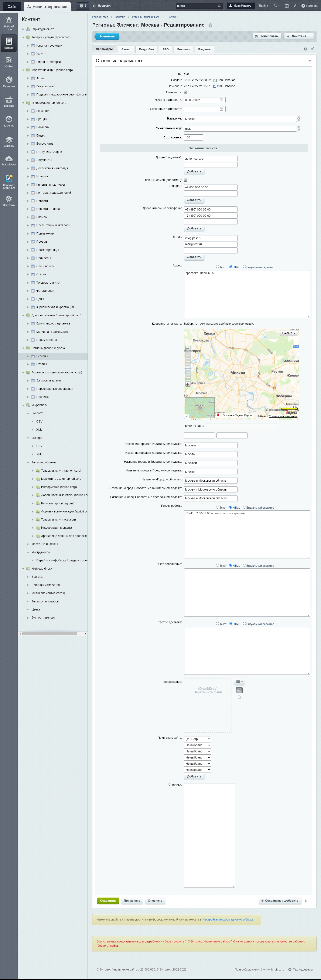Open the [s1] Corp site binding dropdown

pos(197,739)
